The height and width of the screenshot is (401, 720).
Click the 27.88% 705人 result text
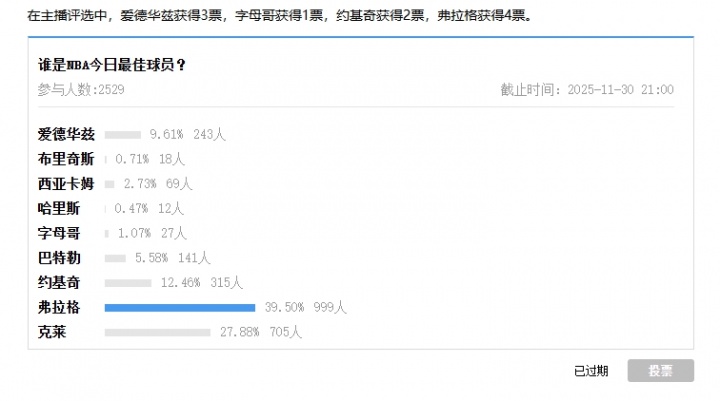coord(261,332)
